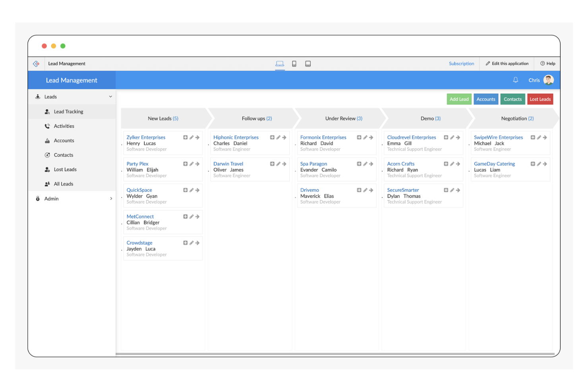Image resolution: width=588 pixels, height=392 pixels.
Task: Switch to mobile preview mode
Action: [294, 63]
